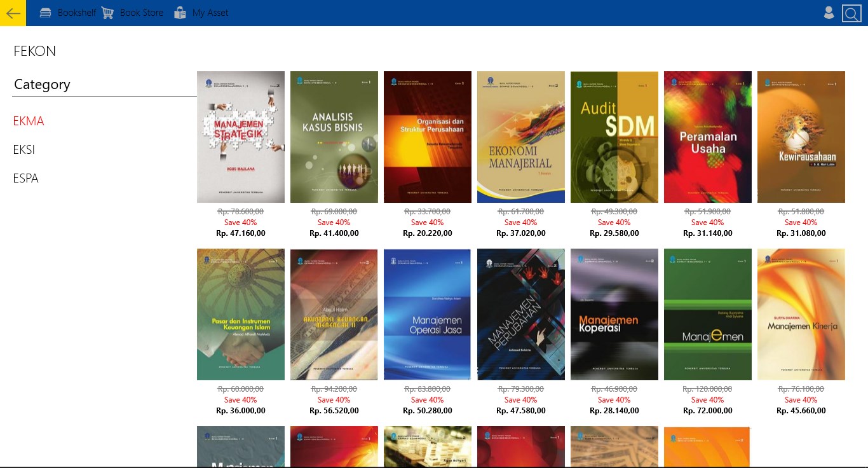Image resolution: width=868 pixels, height=468 pixels.
Task: Open the green Manajemen book cover
Action: pos(708,314)
